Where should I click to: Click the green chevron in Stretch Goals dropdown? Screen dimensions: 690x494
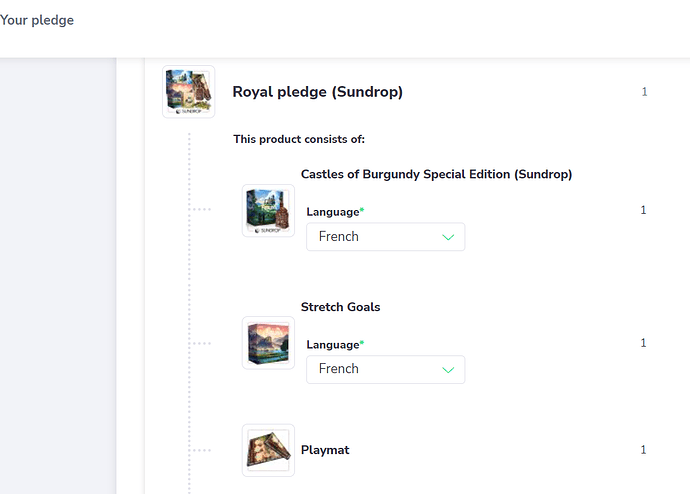pos(448,369)
